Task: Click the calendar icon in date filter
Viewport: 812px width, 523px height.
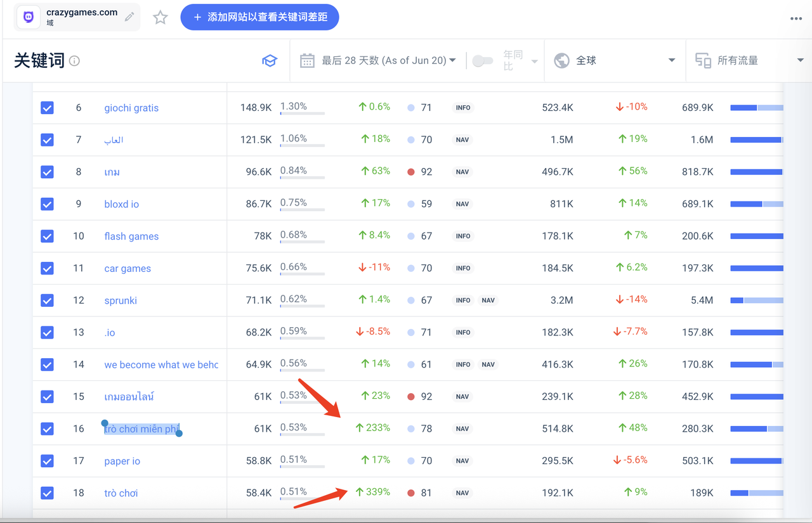Action: coord(307,61)
